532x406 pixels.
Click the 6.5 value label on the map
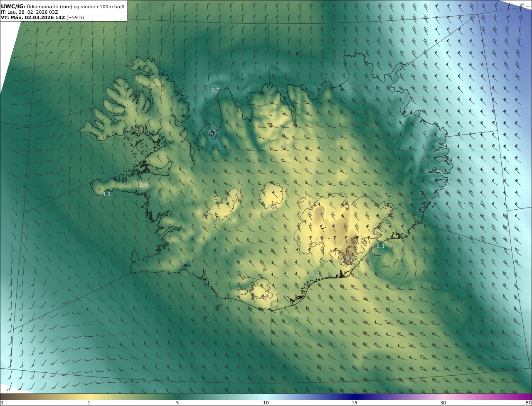[212, 132]
